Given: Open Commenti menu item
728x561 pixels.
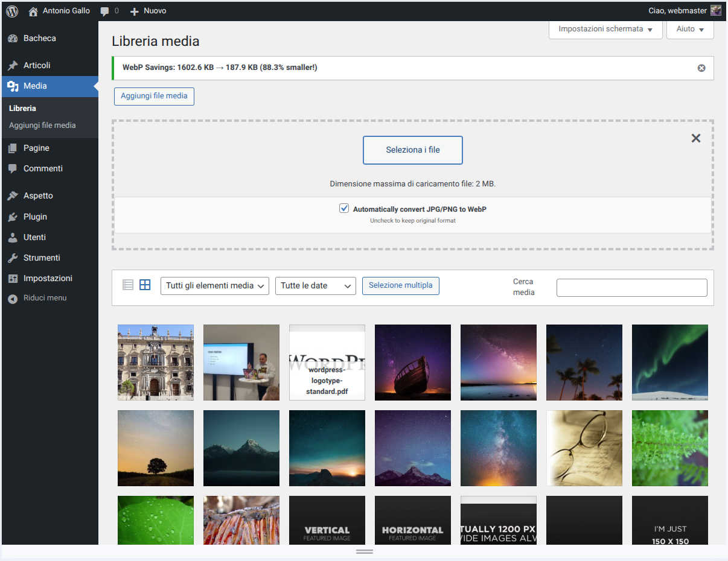Looking at the screenshot, I should 50,169.
